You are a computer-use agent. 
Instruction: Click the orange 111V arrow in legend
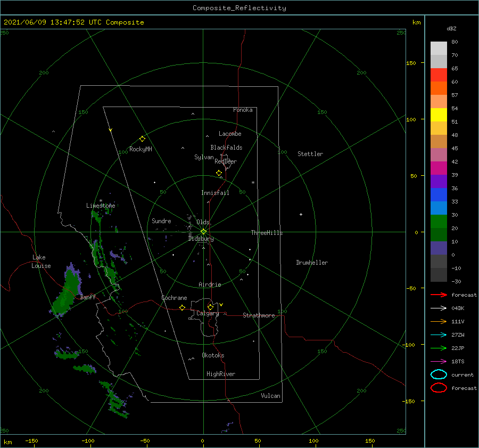coord(439,321)
